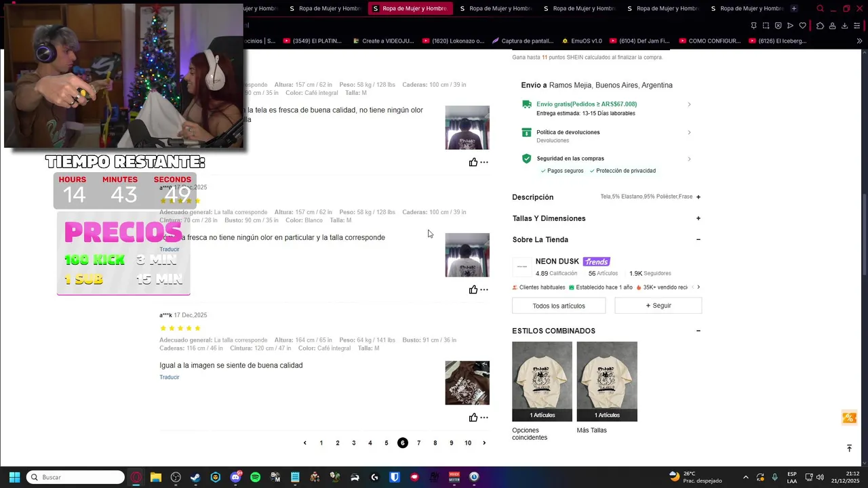Open the '(6126) El Iceberg...' bookmark
The width and height of the screenshot is (868, 488).
(x=777, y=41)
